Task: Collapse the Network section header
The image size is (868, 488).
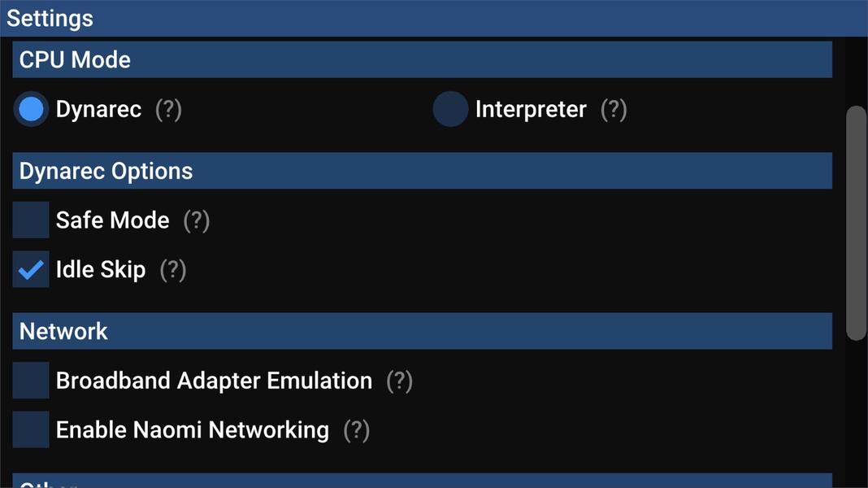Action: (x=423, y=331)
